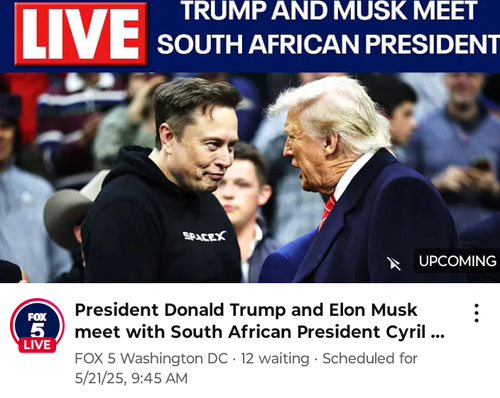Visit the FOX 5 Washington DC channel name
The width and height of the screenshot is (500, 398).
click(x=151, y=359)
